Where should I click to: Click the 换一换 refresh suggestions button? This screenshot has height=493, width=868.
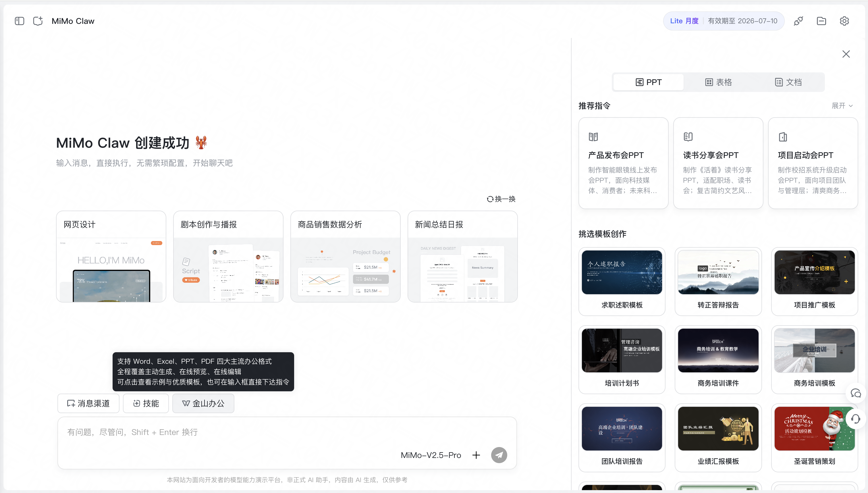501,199
